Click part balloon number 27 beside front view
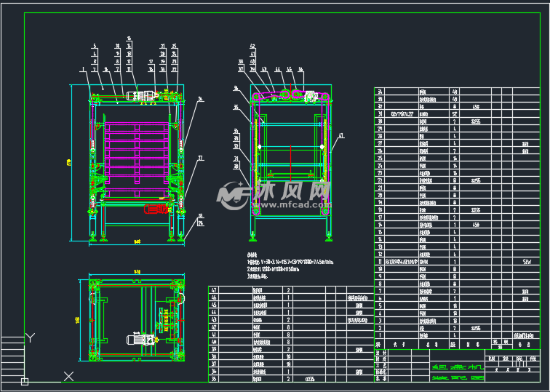Screen dimensions: 550x392 point(200,157)
